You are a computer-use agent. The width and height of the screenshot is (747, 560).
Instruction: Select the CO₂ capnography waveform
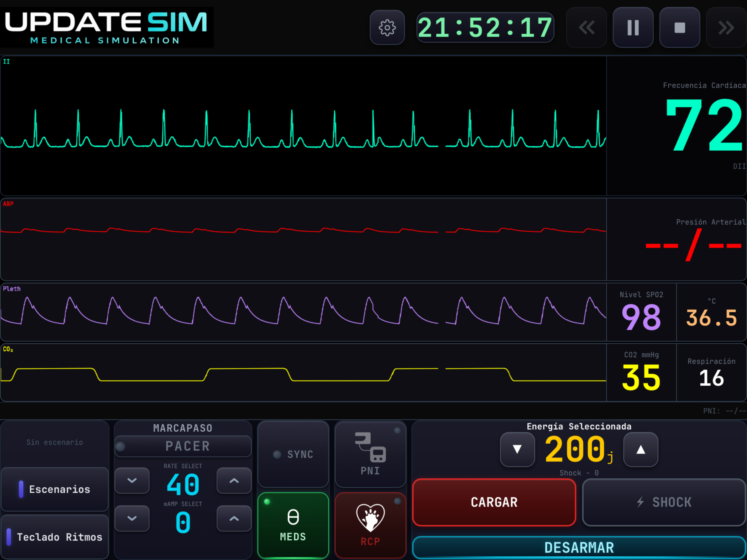click(303, 373)
